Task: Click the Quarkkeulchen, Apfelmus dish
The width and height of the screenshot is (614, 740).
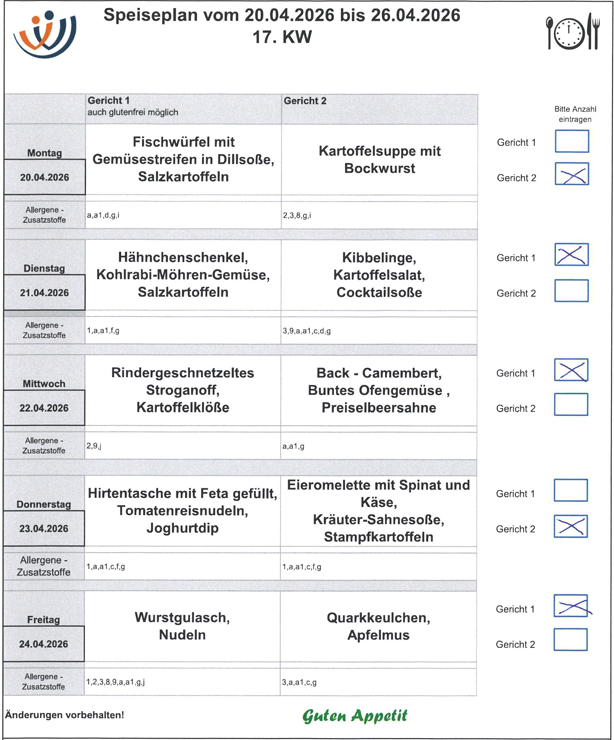Action: pos(379,626)
